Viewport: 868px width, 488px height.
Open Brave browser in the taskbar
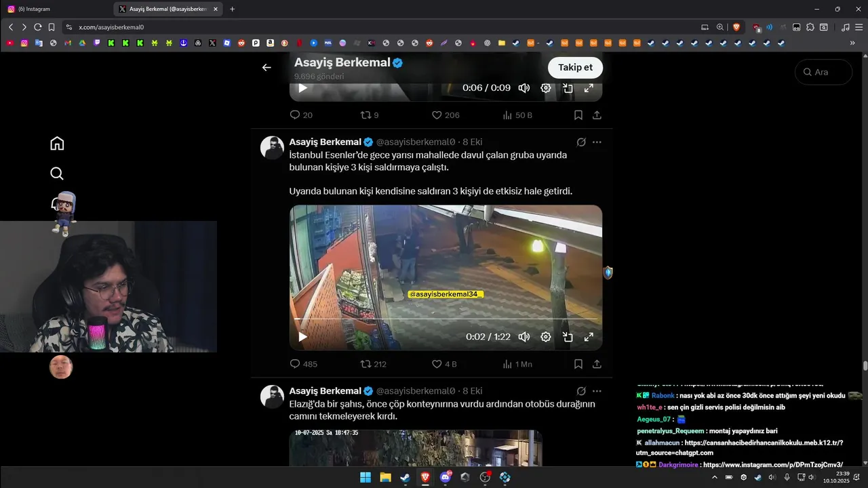click(425, 477)
